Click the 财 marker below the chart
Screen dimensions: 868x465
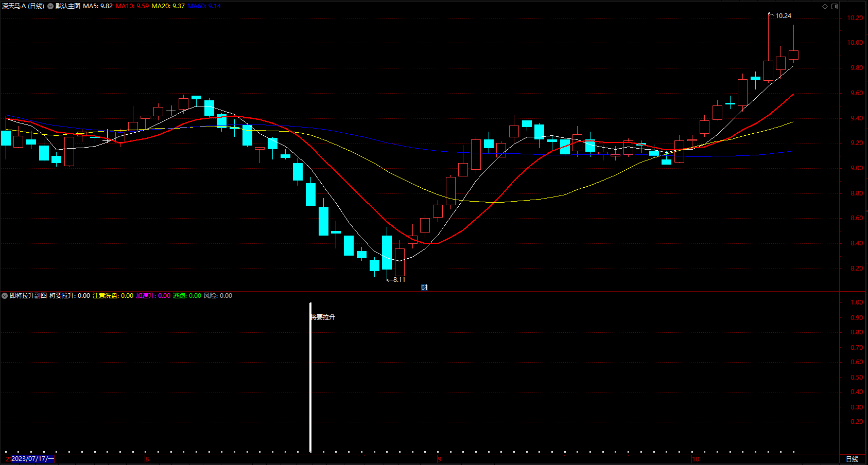click(424, 288)
